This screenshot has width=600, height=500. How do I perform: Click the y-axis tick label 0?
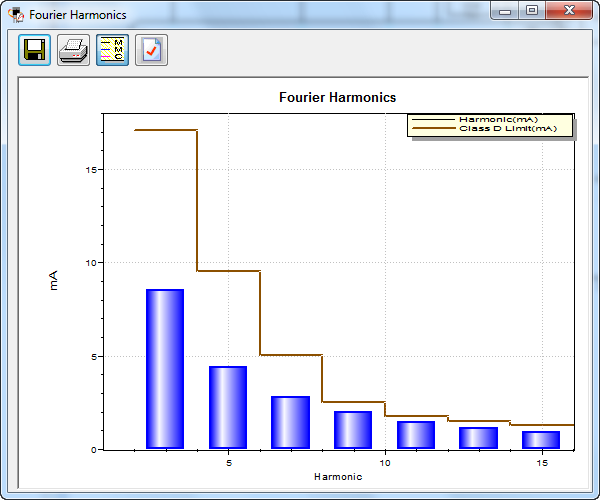tap(94, 450)
